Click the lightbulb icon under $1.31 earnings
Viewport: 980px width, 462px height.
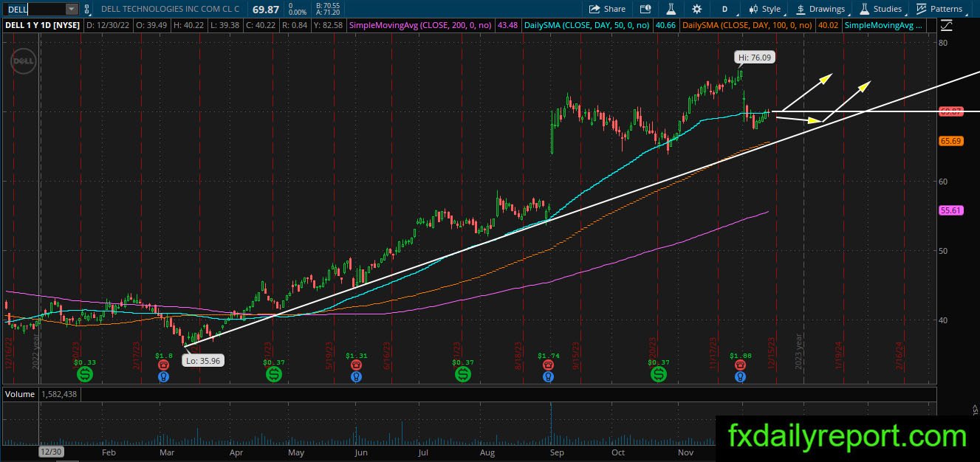[357, 376]
